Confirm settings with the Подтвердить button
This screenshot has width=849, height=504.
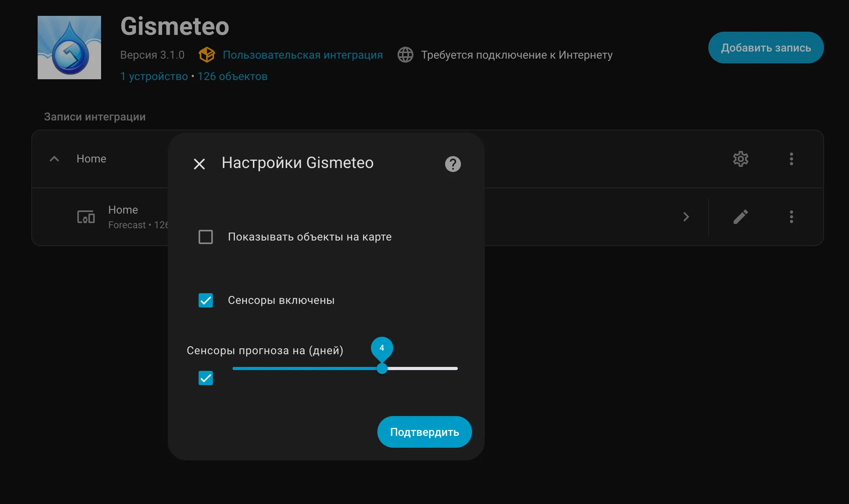424,432
